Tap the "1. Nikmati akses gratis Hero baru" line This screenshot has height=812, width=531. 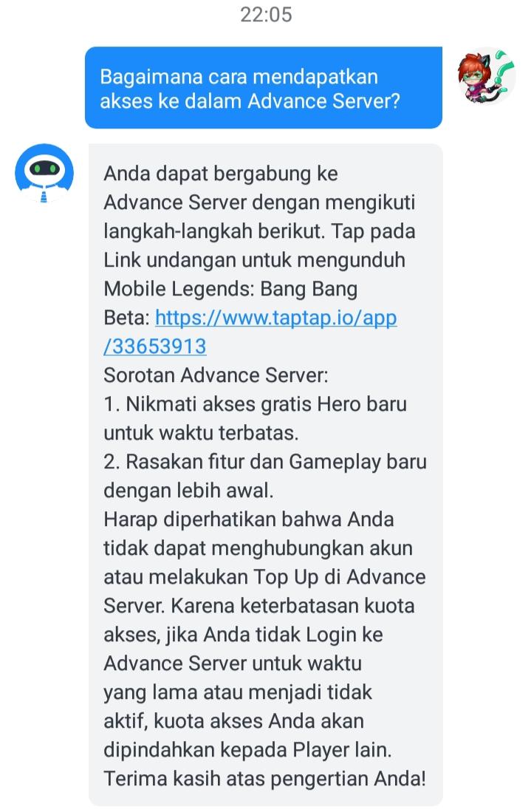pyautogui.click(x=255, y=404)
